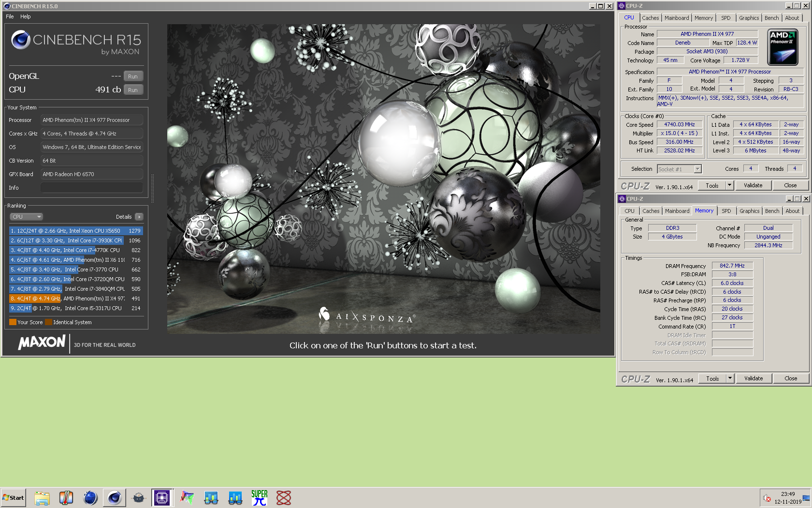Click the top CPU-Z window title icon
This screenshot has height=508, width=812.
coord(622,6)
